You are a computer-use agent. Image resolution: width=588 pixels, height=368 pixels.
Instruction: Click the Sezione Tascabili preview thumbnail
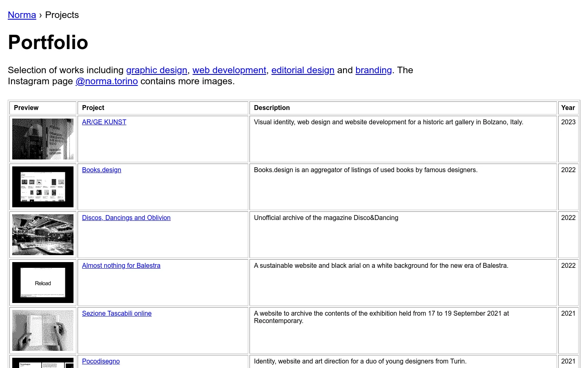click(x=43, y=330)
